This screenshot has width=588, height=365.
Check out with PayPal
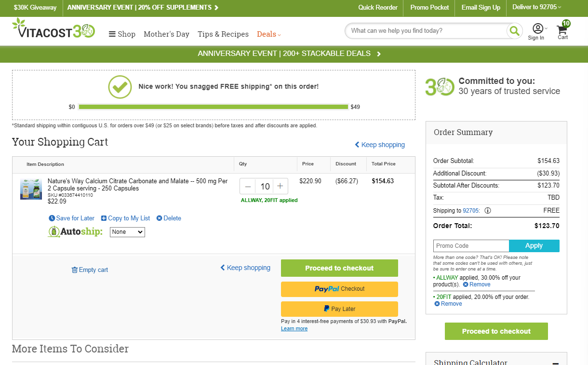339,289
